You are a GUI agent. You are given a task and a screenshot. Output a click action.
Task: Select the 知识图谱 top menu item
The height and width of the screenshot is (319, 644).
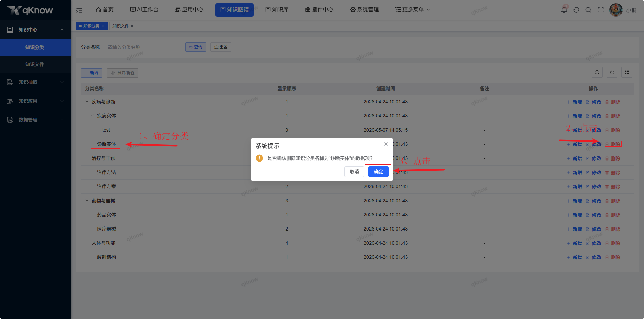click(x=234, y=10)
